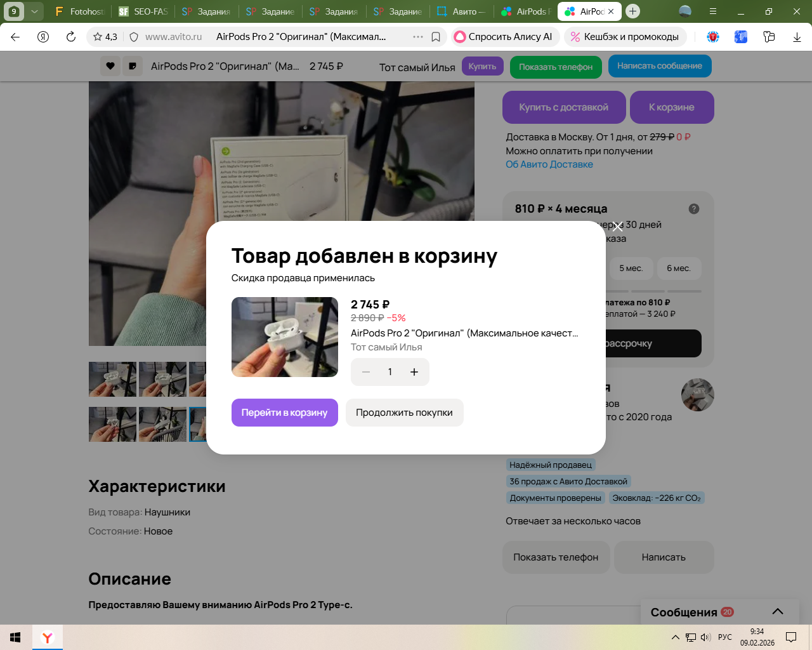Click the gray 'Показать телефон' seller button
Viewport: 812px width, 650px height.
click(556, 557)
